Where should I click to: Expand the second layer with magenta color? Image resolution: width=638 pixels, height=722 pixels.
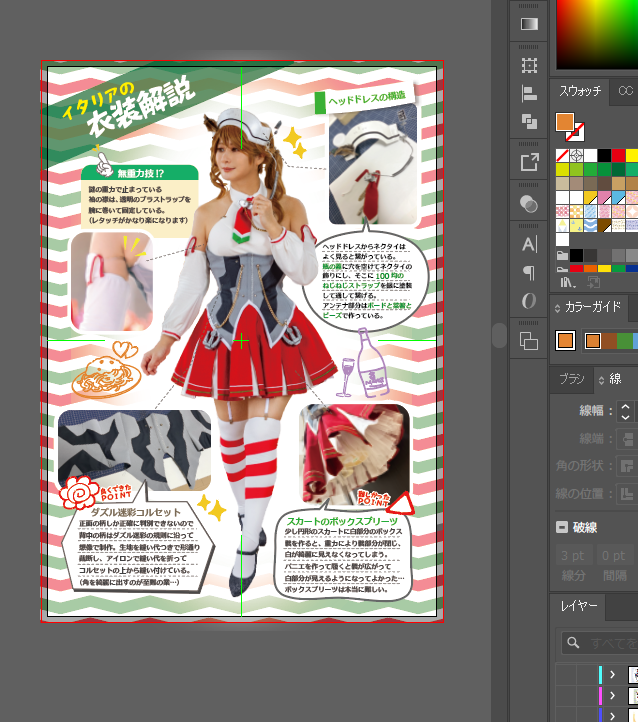pos(613,694)
